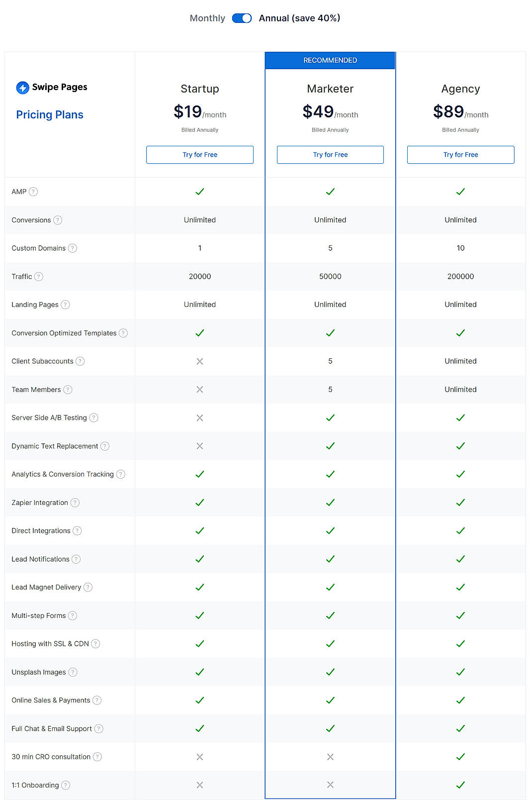Open the Dynamic Text Replacement tooltip

[105, 446]
